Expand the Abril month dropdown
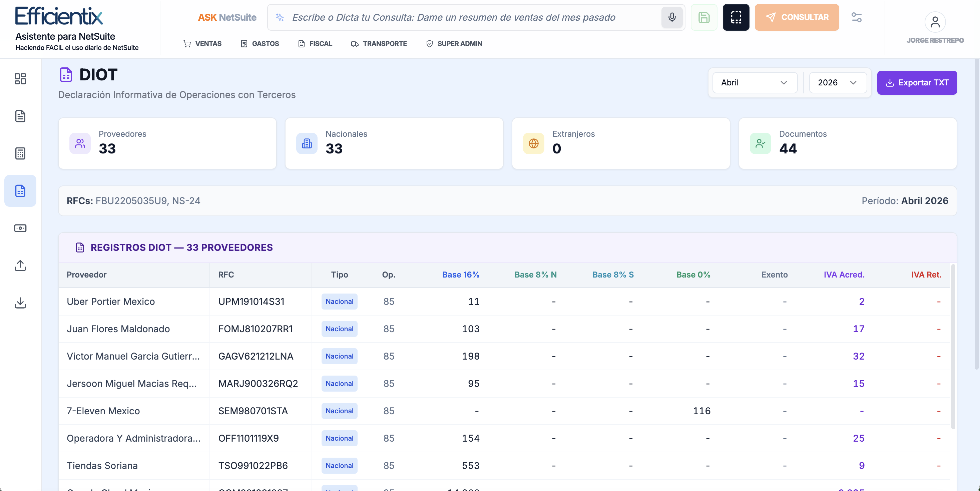Screen dimensions: 980x491 point(755,82)
